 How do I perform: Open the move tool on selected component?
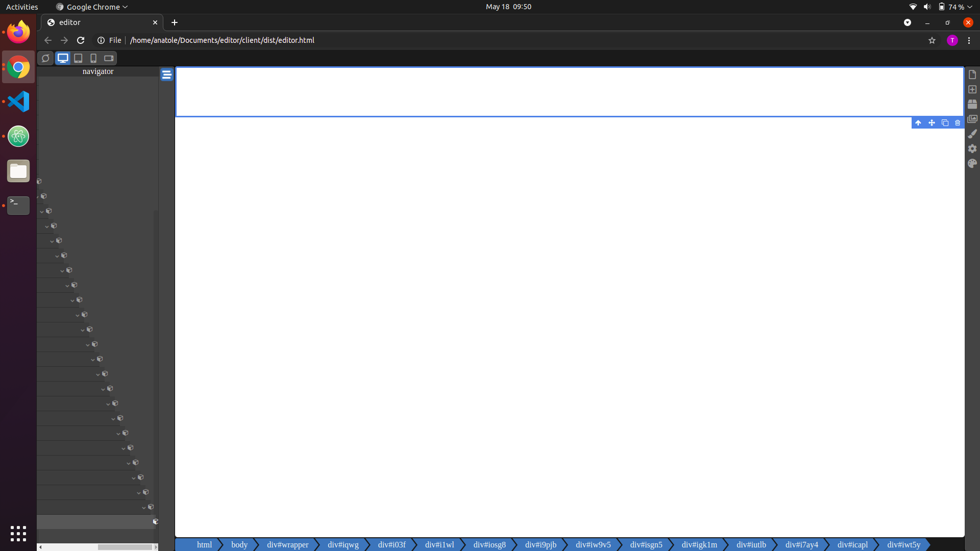(x=932, y=123)
